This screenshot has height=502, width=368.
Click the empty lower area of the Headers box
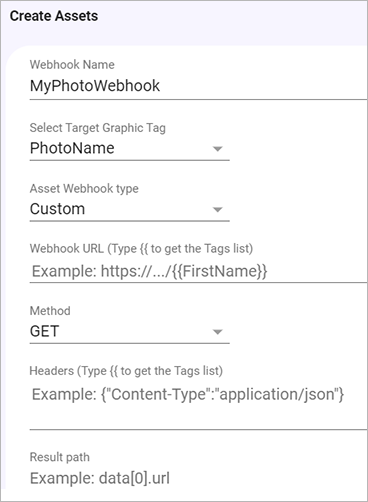click(199, 417)
